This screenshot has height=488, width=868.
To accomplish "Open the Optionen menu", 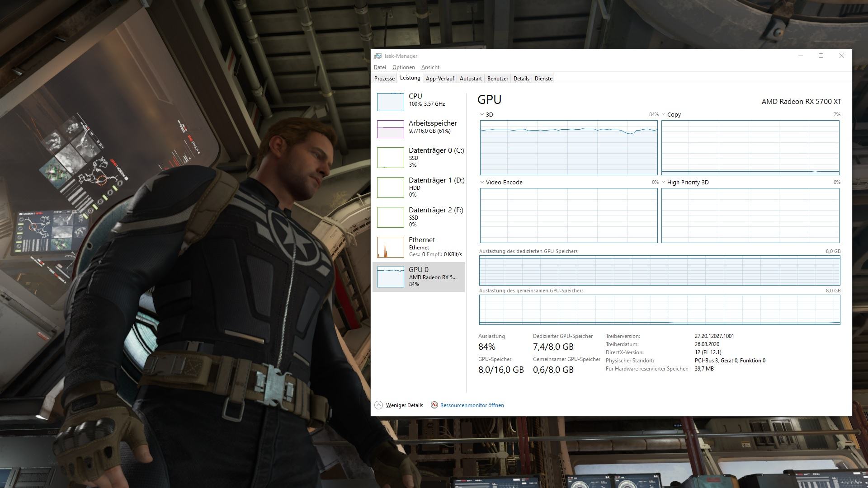I will 403,67.
